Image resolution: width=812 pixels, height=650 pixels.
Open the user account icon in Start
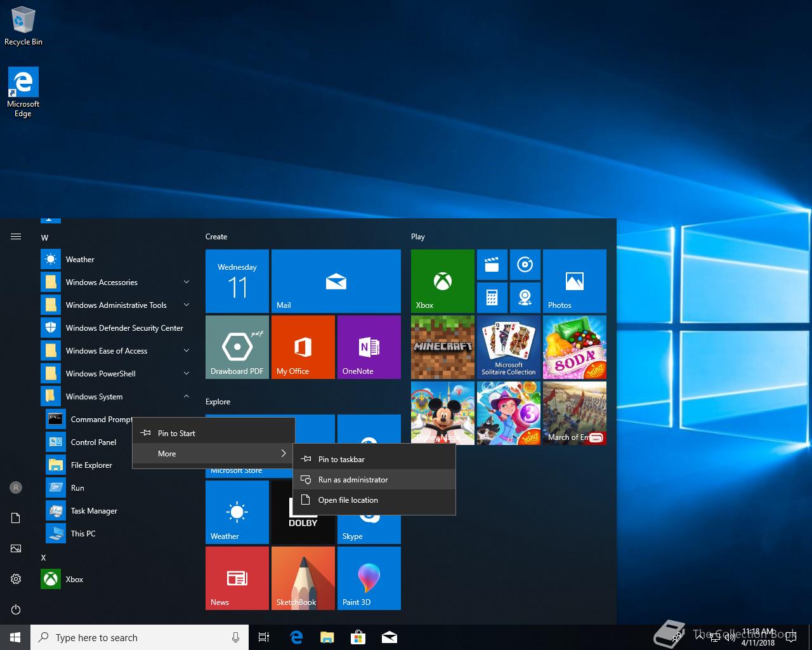click(x=16, y=487)
